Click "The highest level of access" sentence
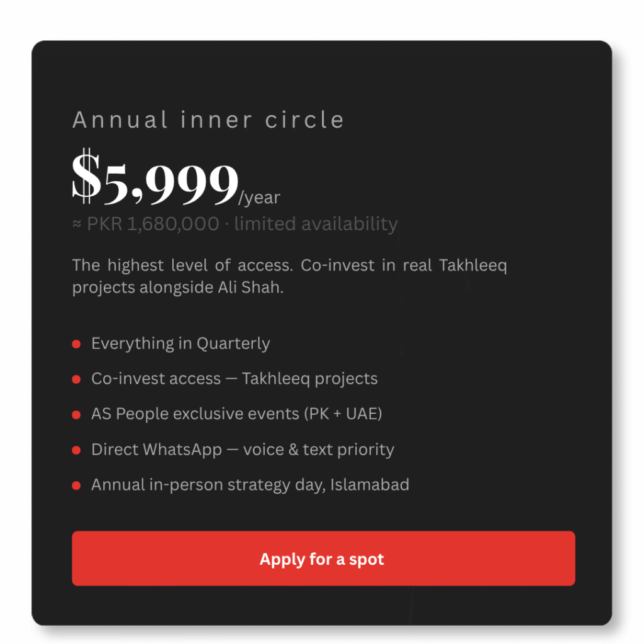 tap(182, 265)
